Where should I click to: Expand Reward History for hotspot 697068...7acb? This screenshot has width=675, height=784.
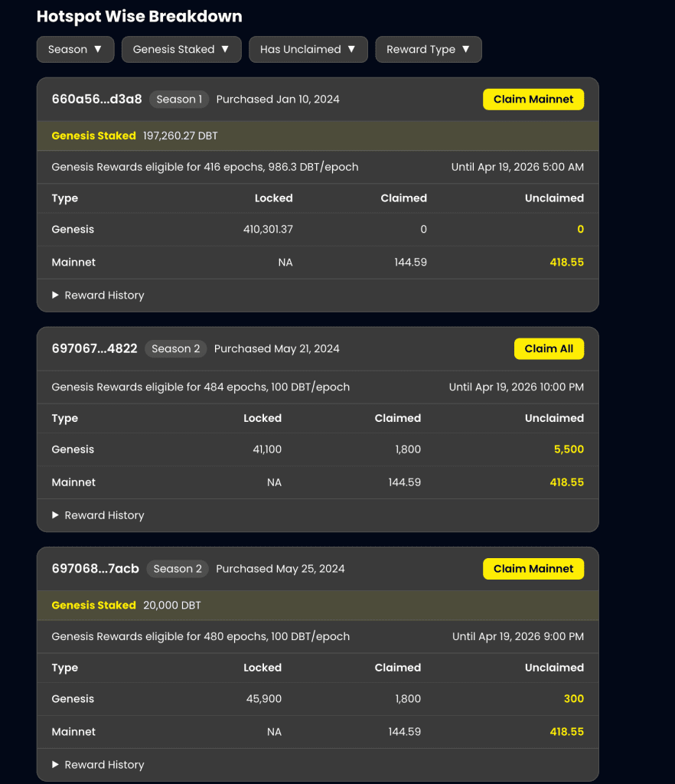click(x=98, y=765)
